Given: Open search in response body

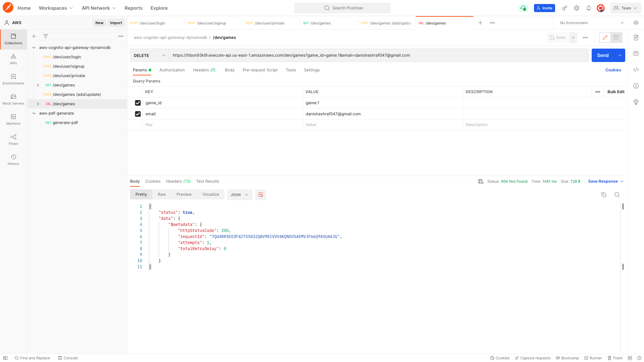Looking at the screenshot, I should [x=617, y=195].
